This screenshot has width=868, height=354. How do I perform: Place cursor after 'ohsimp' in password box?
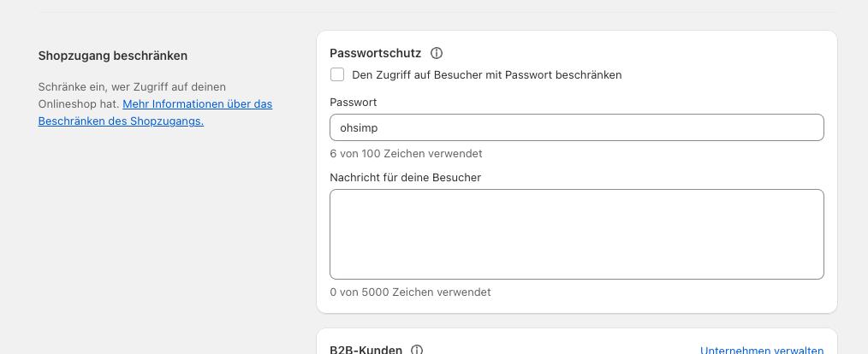coord(380,127)
